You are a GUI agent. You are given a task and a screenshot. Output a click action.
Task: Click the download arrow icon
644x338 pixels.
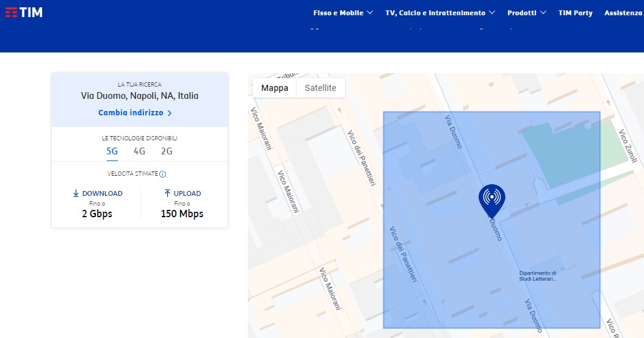[76, 193]
